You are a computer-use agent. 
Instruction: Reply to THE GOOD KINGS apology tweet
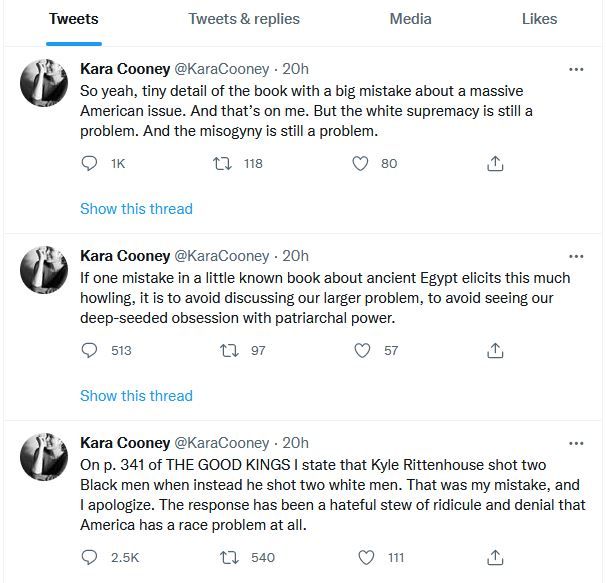tap(89, 557)
